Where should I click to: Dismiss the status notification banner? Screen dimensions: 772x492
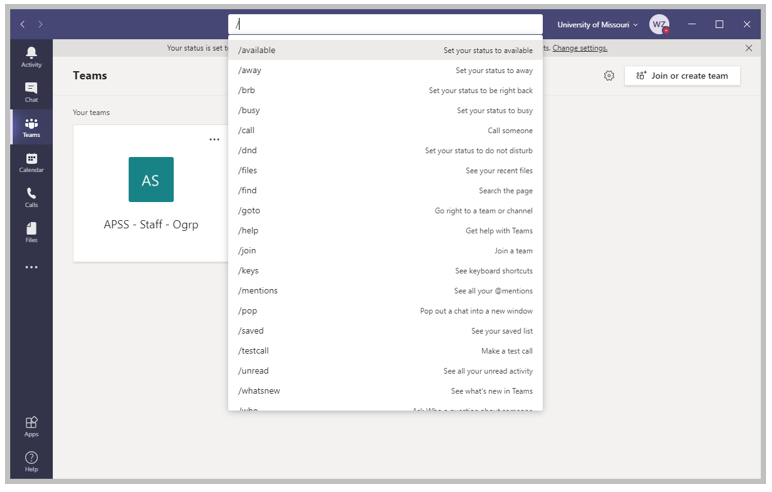(748, 48)
